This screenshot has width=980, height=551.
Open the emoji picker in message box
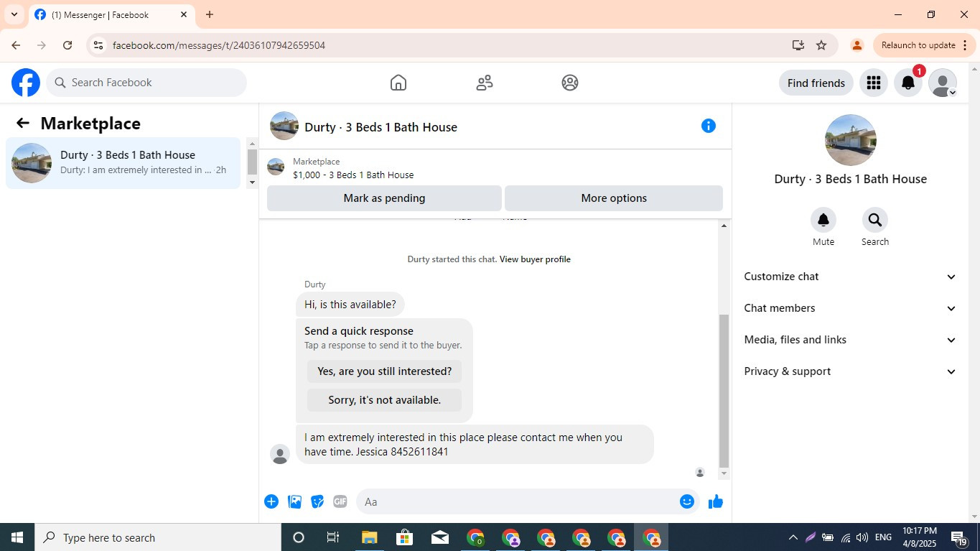click(x=687, y=501)
